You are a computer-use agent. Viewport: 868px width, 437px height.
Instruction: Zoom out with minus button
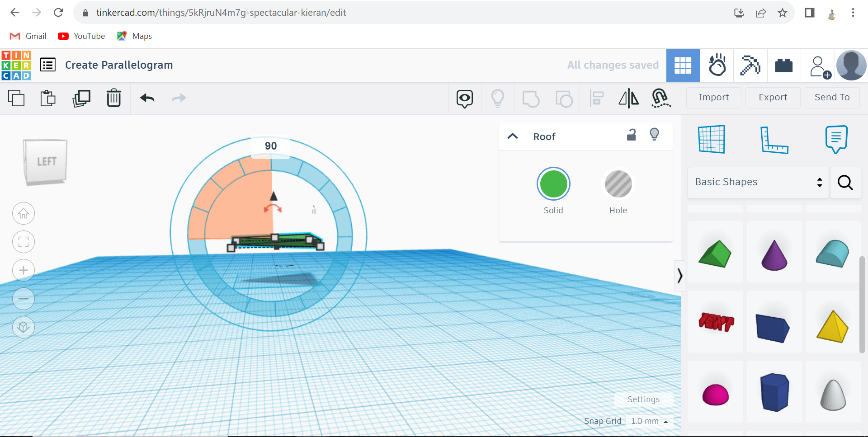pos(24,299)
